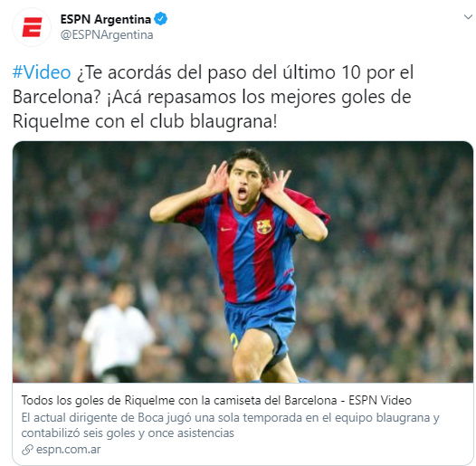The height and width of the screenshot is (466, 476).
Task: Click the blue verified badge checkmark
Action: point(160,19)
